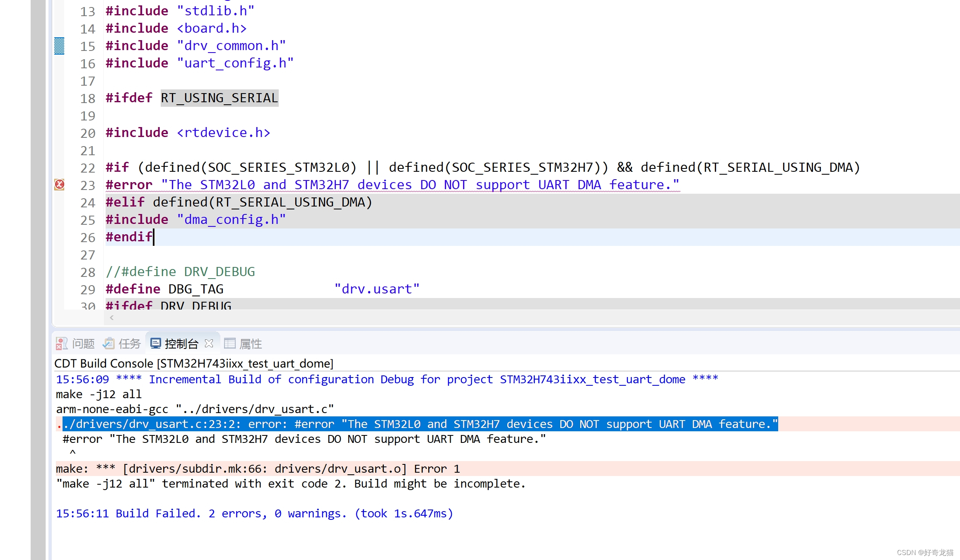Click the RT_USING_SERIAL macro on line 18
This screenshot has height=560, width=960.
click(219, 98)
